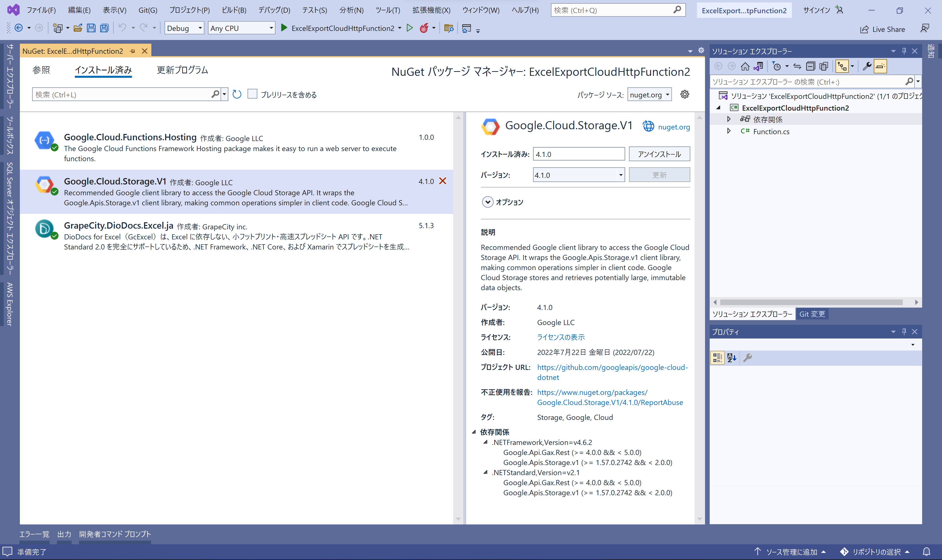Click the Hot Reload flame icon

pyautogui.click(x=424, y=28)
